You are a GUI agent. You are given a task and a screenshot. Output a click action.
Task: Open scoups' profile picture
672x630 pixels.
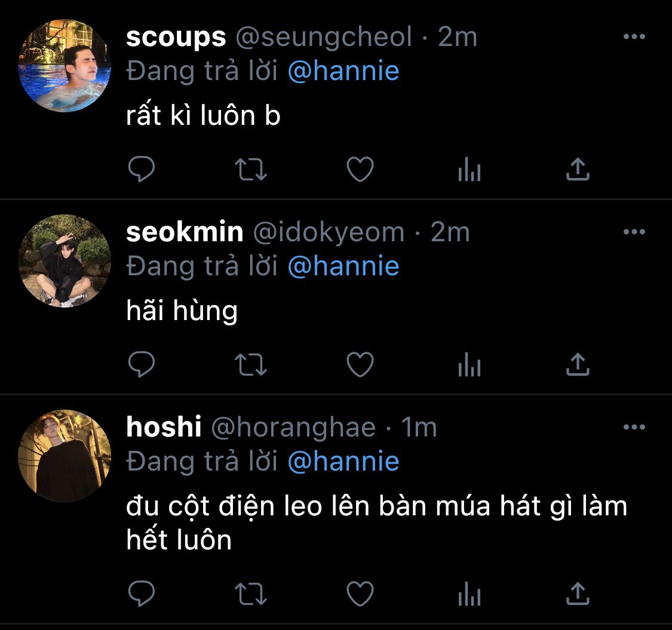pos(65,66)
